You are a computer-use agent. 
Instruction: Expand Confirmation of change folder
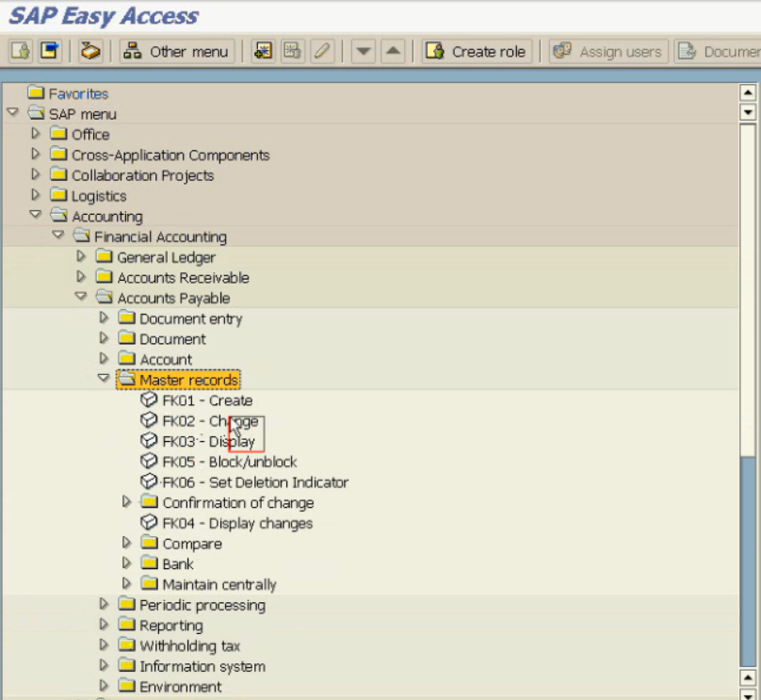click(126, 501)
